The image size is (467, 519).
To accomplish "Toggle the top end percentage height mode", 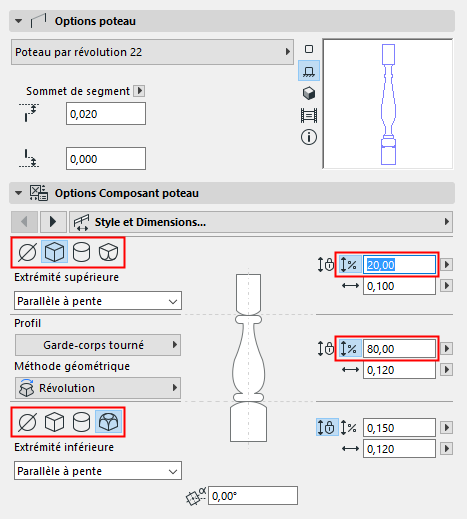I will (x=349, y=265).
